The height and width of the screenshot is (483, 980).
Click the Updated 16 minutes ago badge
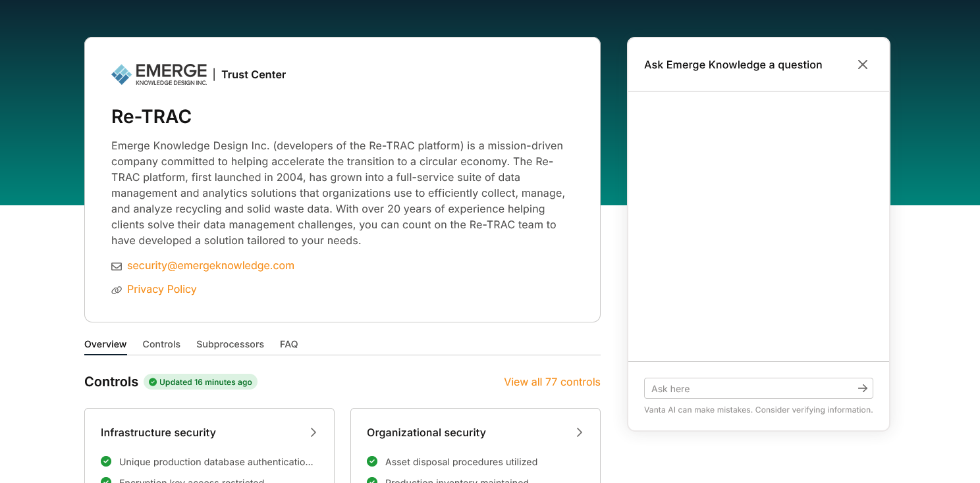click(x=200, y=382)
